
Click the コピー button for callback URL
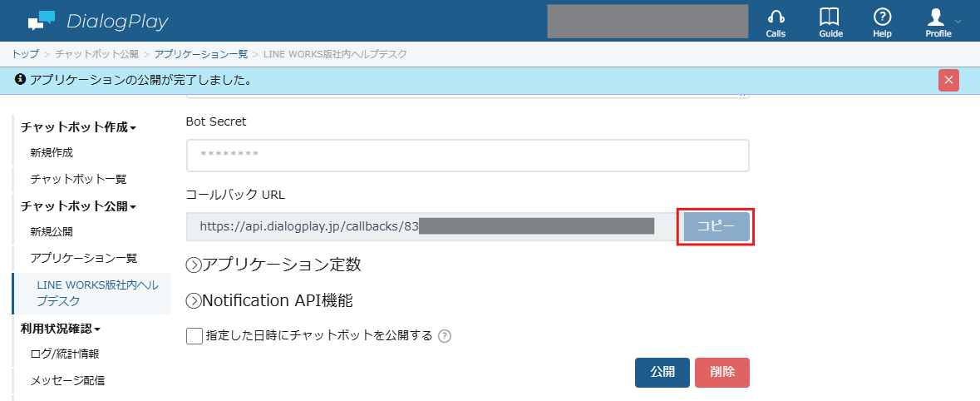click(x=717, y=226)
